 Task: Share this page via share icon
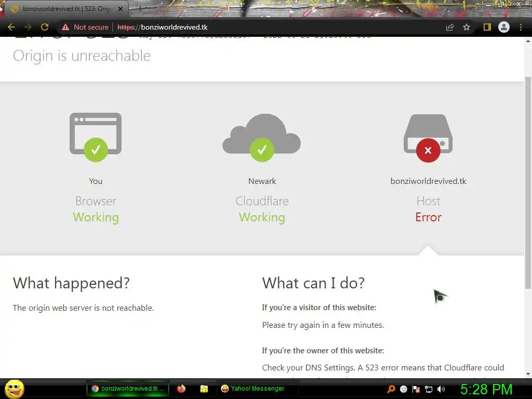[x=450, y=27]
